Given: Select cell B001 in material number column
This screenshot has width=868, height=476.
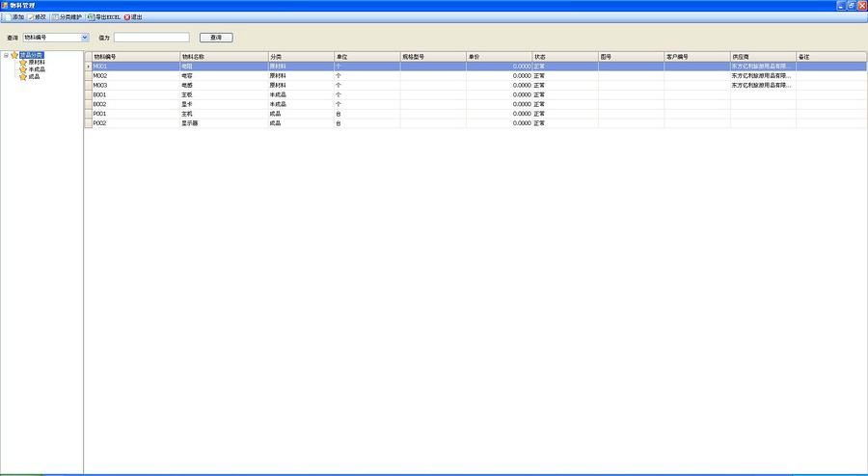Looking at the screenshot, I should pos(136,94).
